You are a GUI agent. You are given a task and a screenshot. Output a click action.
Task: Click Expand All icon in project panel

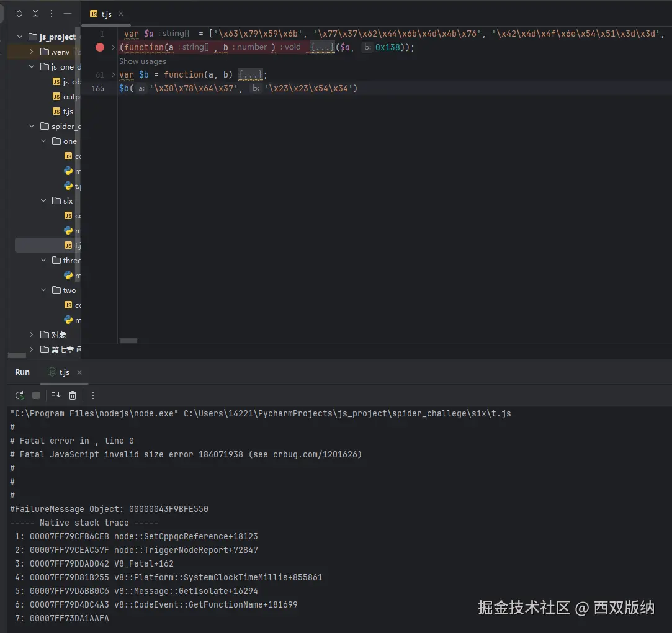click(x=19, y=14)
